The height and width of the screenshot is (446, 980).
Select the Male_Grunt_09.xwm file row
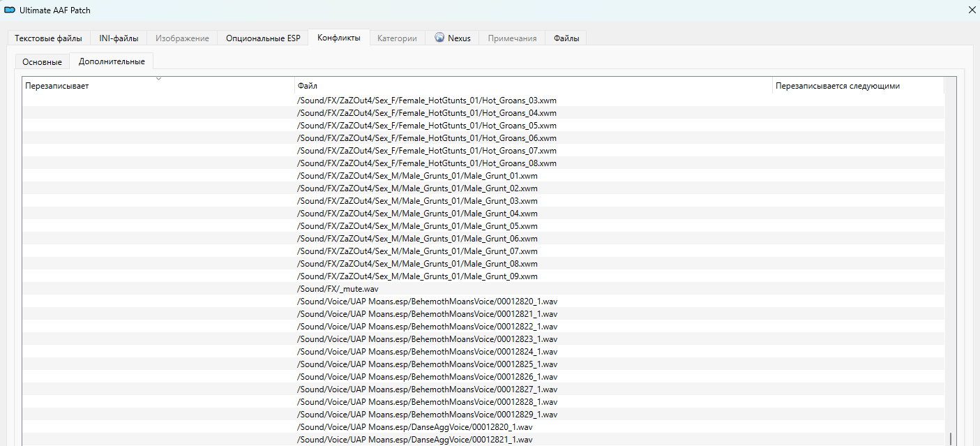(417, 276)
